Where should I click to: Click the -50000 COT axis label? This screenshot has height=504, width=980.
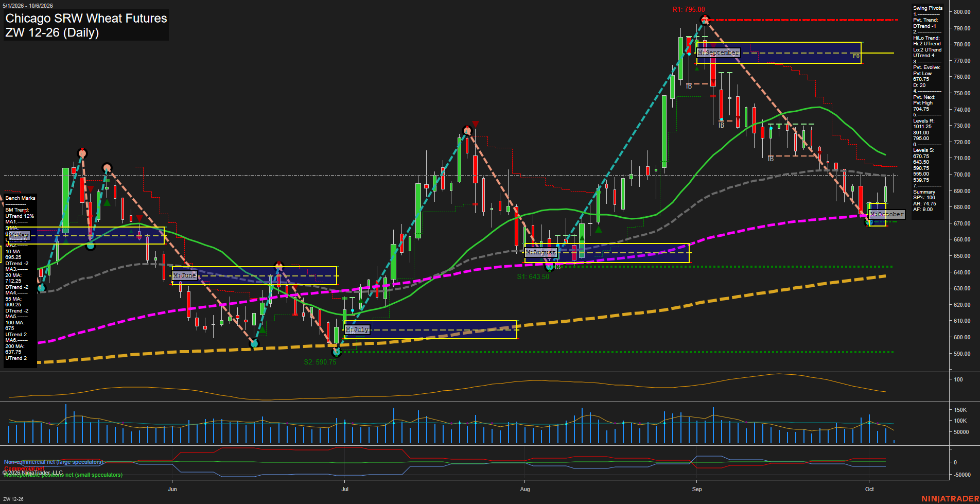(x=962, y=475)
